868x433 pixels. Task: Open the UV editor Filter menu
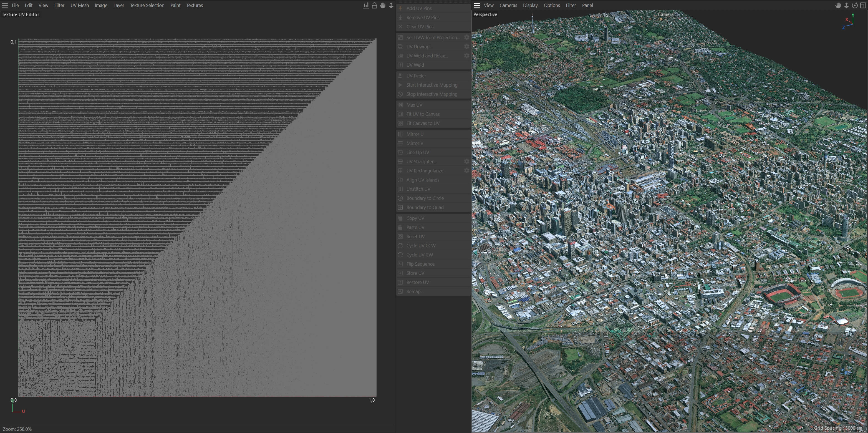click(x=59, y=5)
